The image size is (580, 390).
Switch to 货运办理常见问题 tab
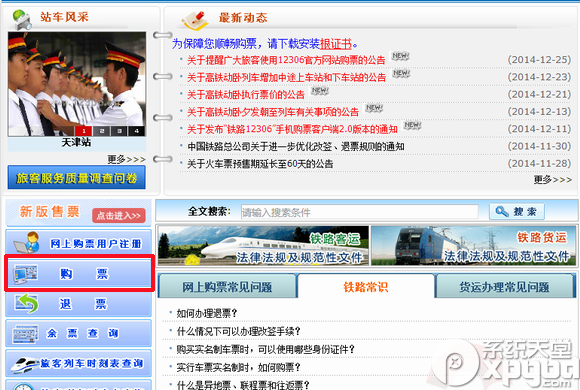pos(504,287)
